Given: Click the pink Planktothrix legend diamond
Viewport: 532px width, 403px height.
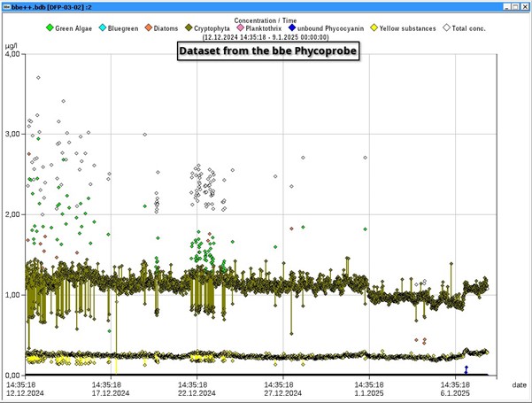Looking at the screenshot, I should tap(240, 28).
